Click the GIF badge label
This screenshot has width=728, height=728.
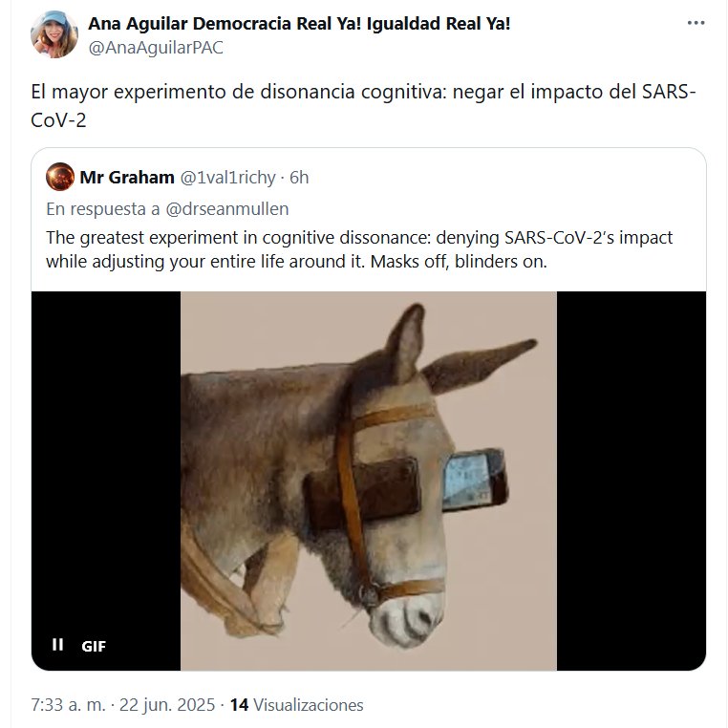(x=94, y=646)
